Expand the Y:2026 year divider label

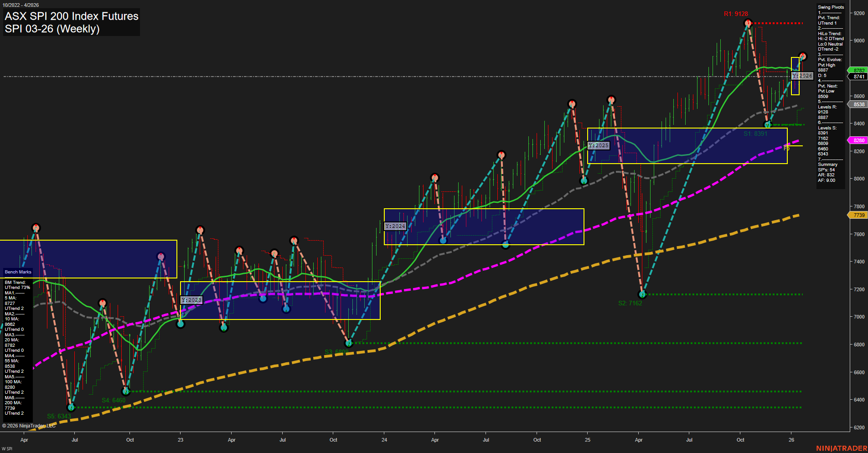803,75
